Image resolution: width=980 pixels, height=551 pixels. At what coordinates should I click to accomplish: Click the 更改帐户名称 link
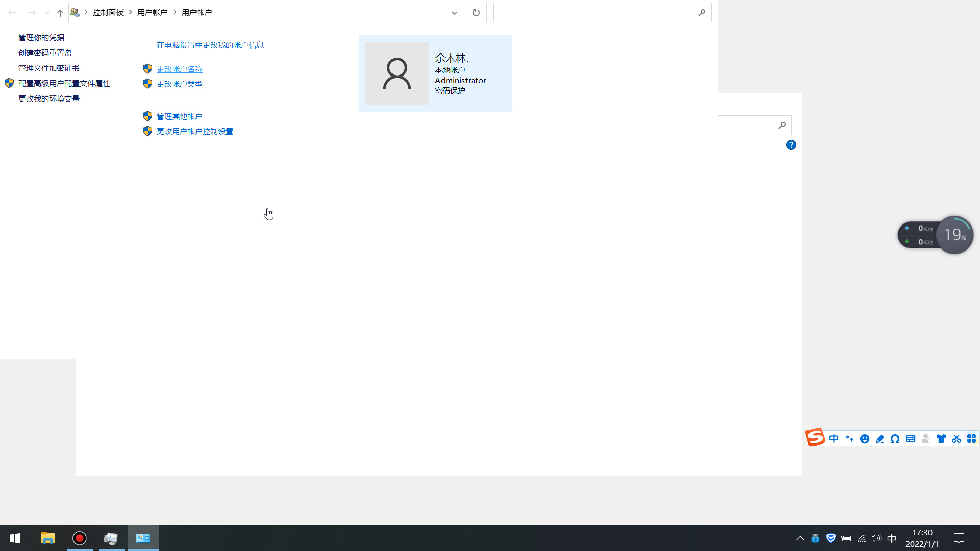pyautogui.click(x=179, y=69)
